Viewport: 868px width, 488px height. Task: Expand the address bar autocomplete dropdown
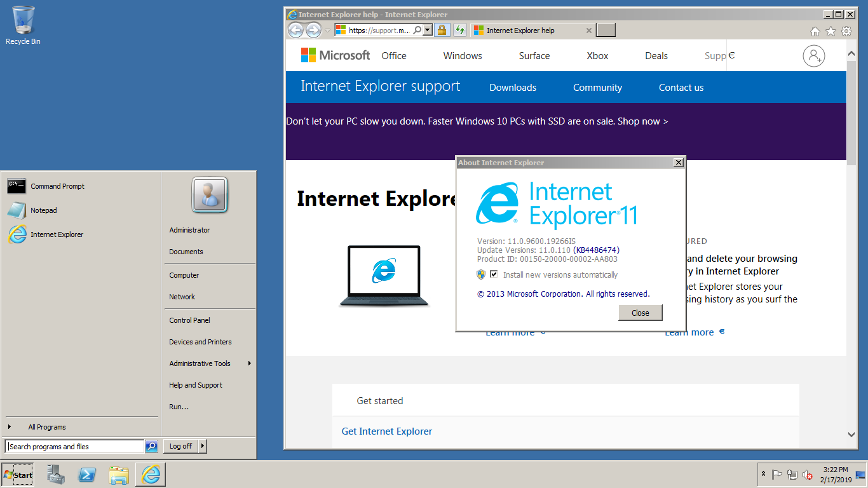pyautogui.click(x=428, y=30)
